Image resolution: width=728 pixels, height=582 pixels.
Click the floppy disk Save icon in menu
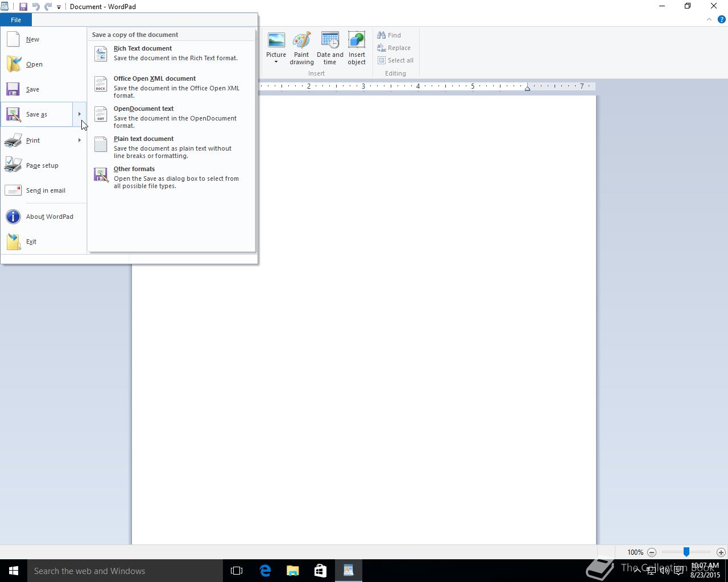pos(13,89)
